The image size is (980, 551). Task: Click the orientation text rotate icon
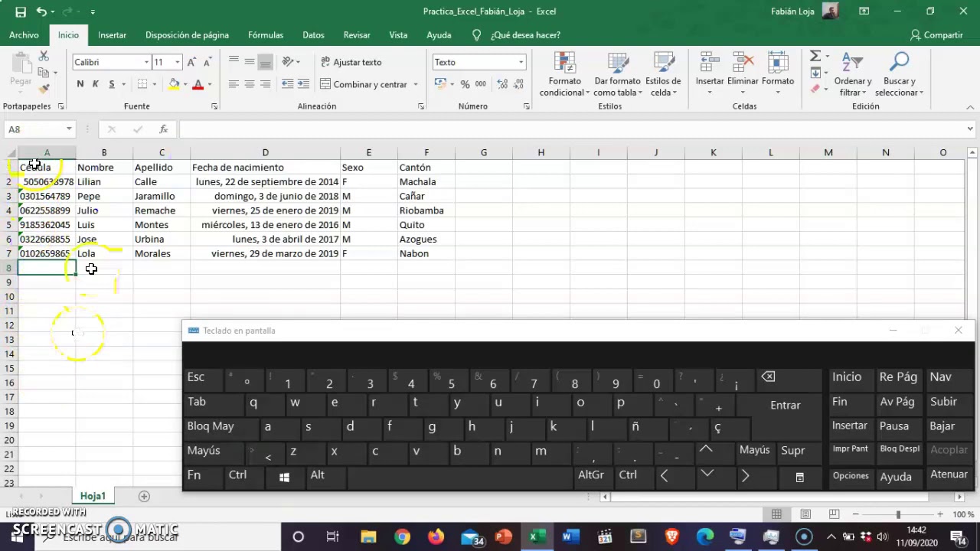pos(289,62)
